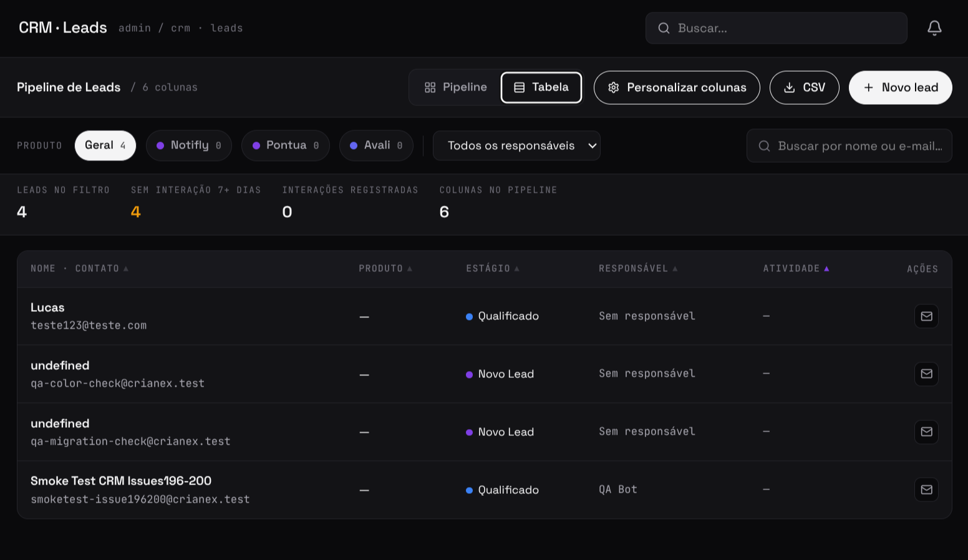The image size is (968, 560).
Task: Open the notifications bell icon
Action: click(x=934, y=28)
